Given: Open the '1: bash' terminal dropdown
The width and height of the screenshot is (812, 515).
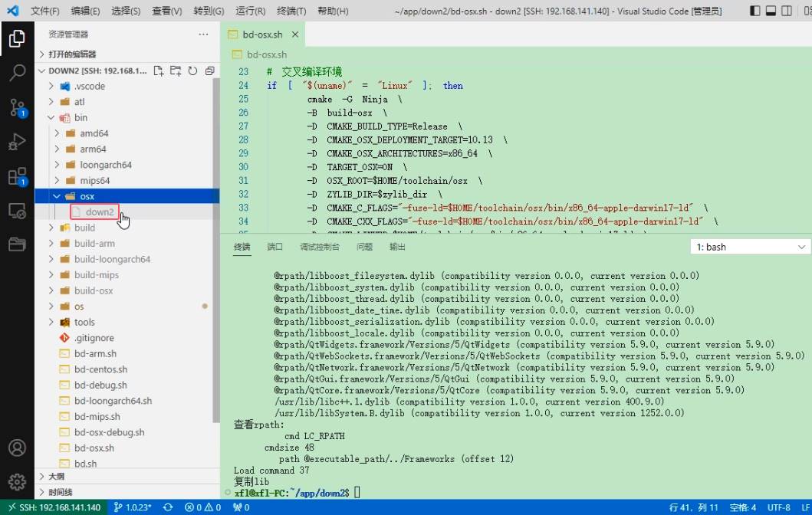Looking at the screenshot, I should point(750,247).
